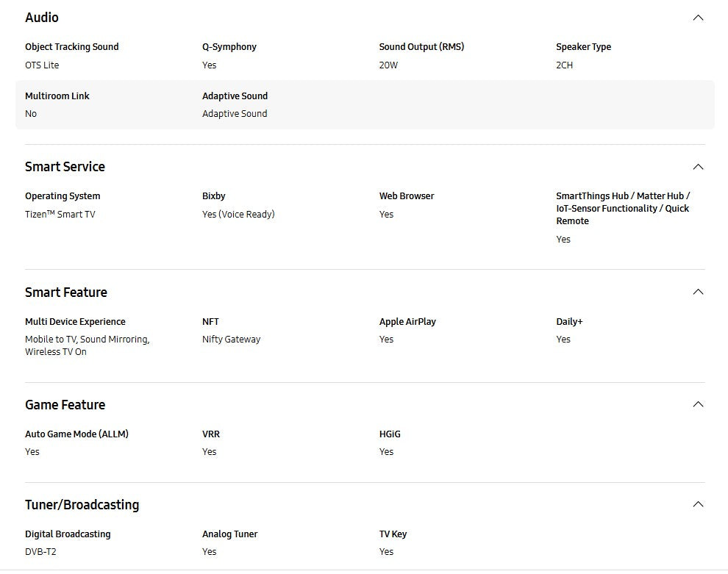The image size is (728, 574).
Task: Click the Object Tracking Sound label
Action: point(71,47)
